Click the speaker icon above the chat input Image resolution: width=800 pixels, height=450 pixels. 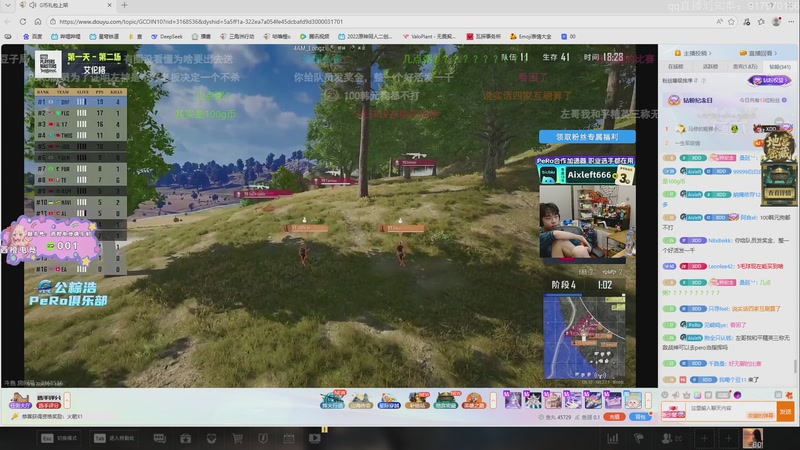(676, 395)
